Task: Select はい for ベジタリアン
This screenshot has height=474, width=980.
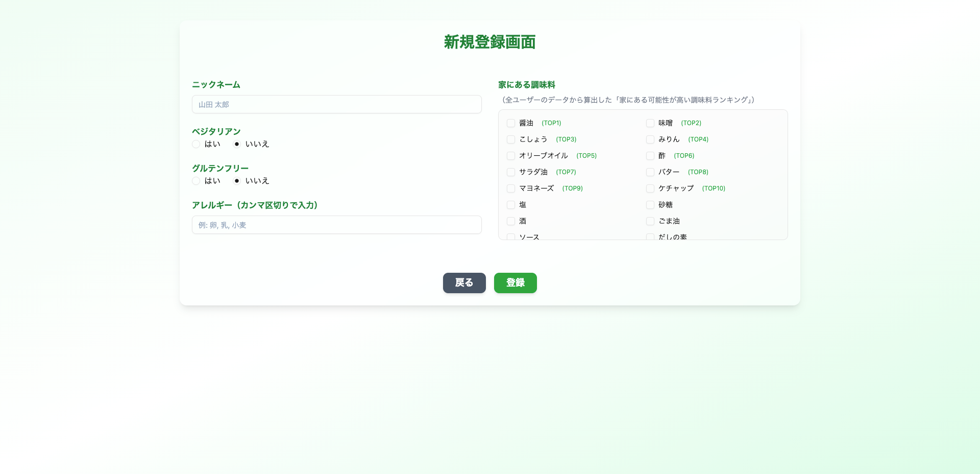Action: [x=196, y=144]
